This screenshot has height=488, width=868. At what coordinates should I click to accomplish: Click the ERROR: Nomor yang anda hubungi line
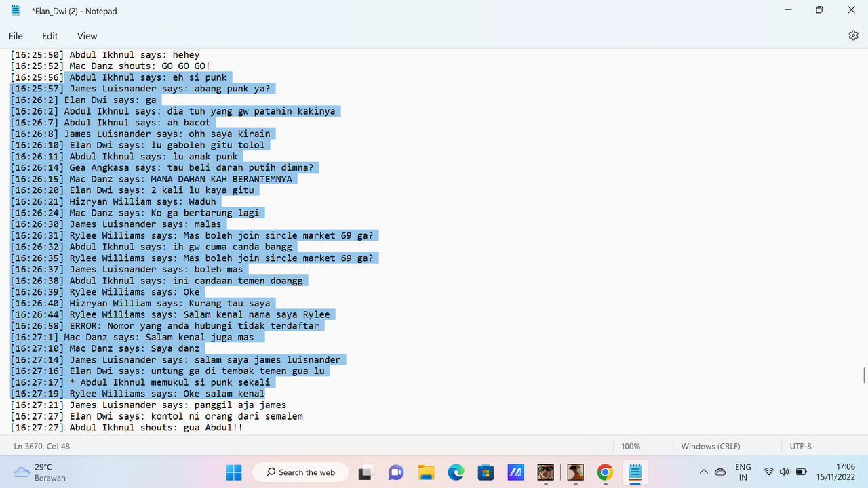(x=165, y=326)
